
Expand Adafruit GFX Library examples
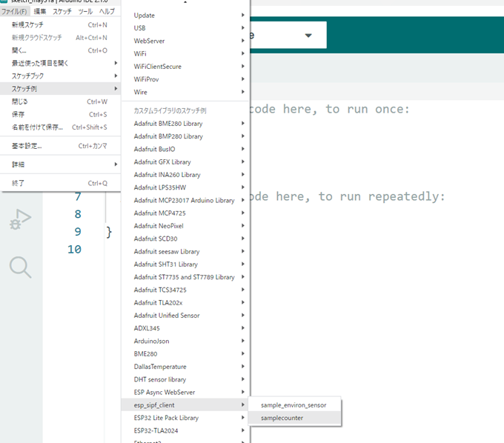185,162
